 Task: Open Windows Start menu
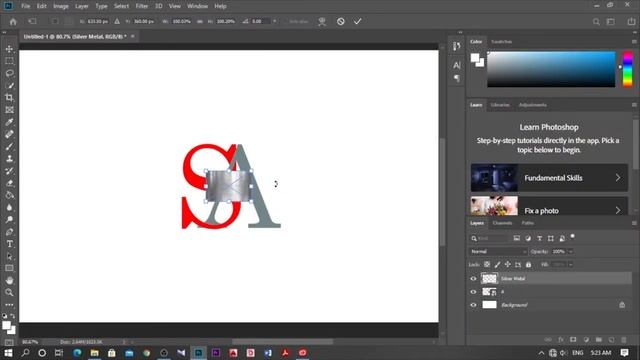point(8,353)
